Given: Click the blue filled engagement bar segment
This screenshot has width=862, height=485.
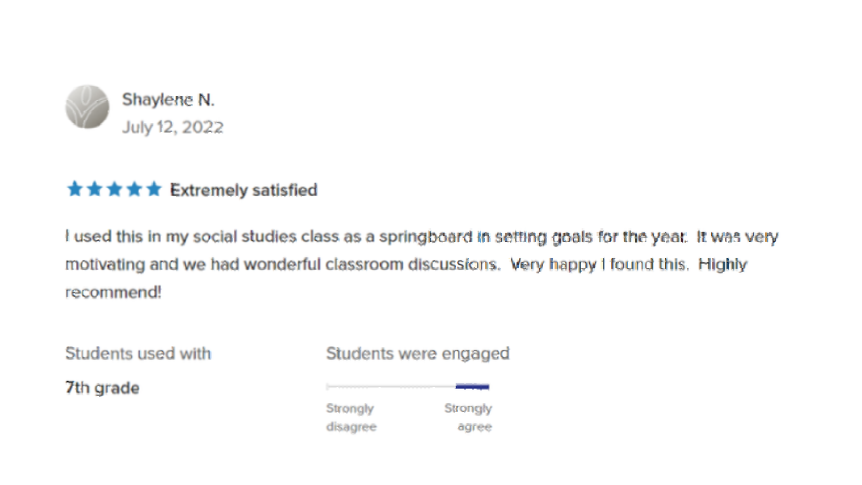Looking at the screenshot, I should point(472,386).
